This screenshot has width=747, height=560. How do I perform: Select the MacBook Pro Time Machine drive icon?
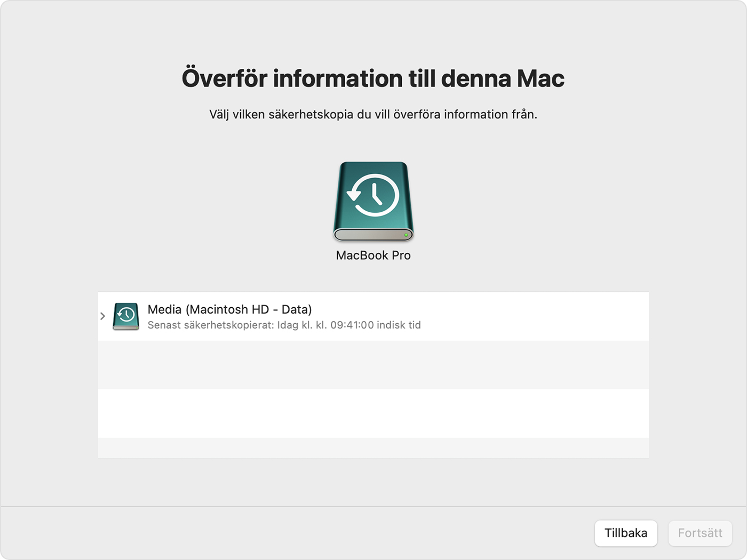point(373,202)
